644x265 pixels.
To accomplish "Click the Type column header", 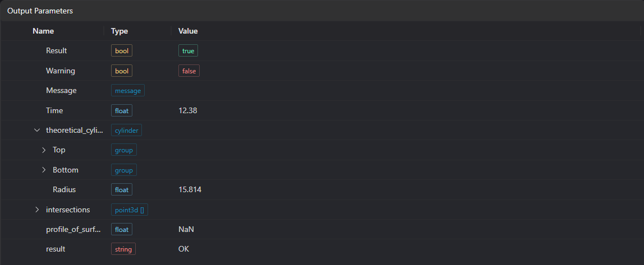I will coord(119,31).
